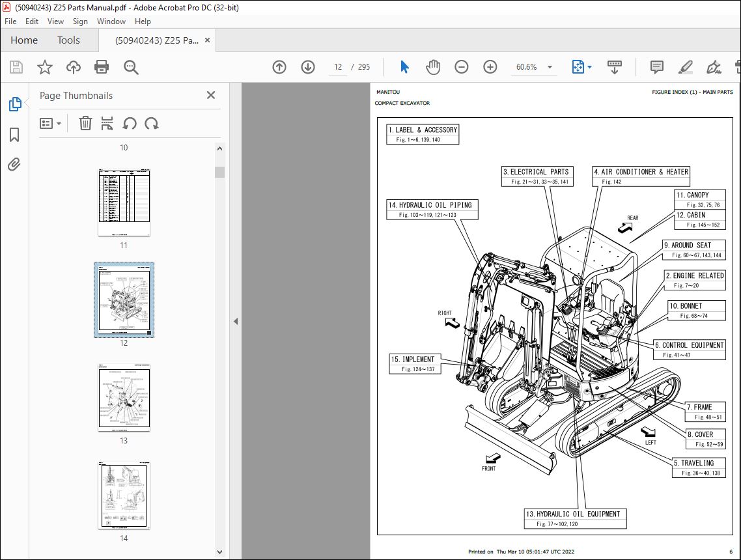
Task: Click the '5. TRAVELING' label
Action: (x=699, y=468)
